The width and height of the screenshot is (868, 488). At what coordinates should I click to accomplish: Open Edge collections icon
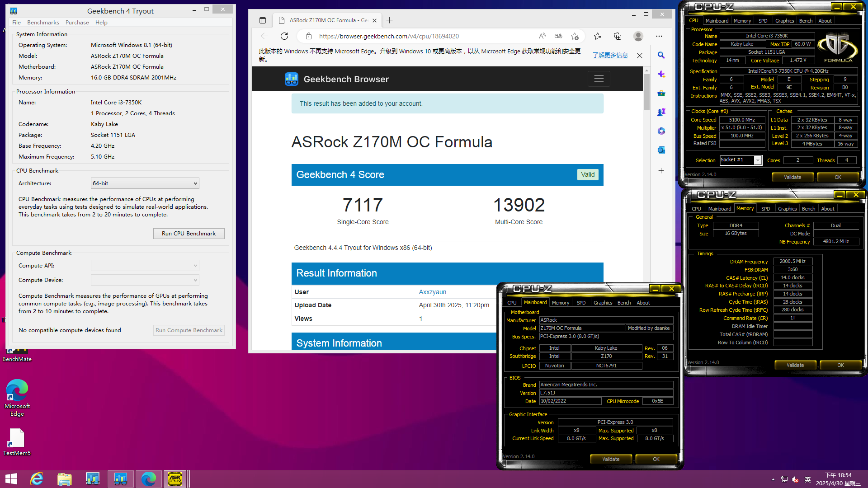point(618,36)
